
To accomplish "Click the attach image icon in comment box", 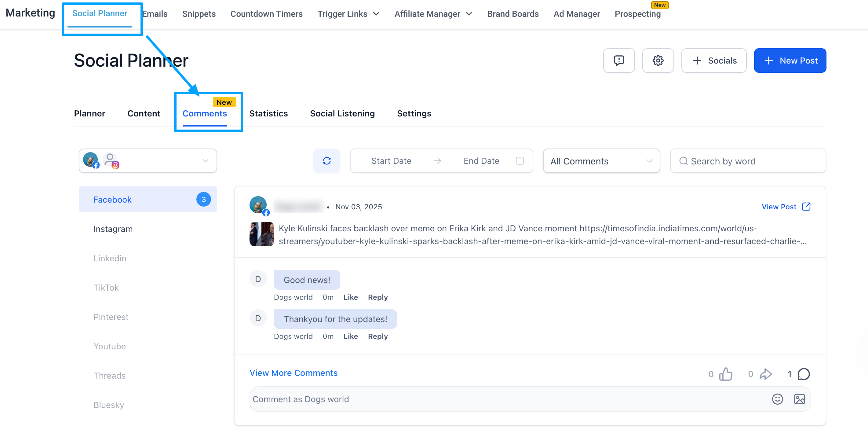I will click(x=799, y=399).
